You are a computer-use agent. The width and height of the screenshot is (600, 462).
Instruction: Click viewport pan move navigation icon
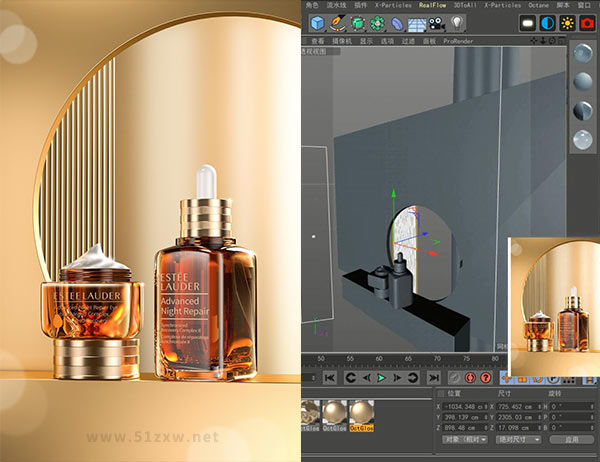pos(534,41)
